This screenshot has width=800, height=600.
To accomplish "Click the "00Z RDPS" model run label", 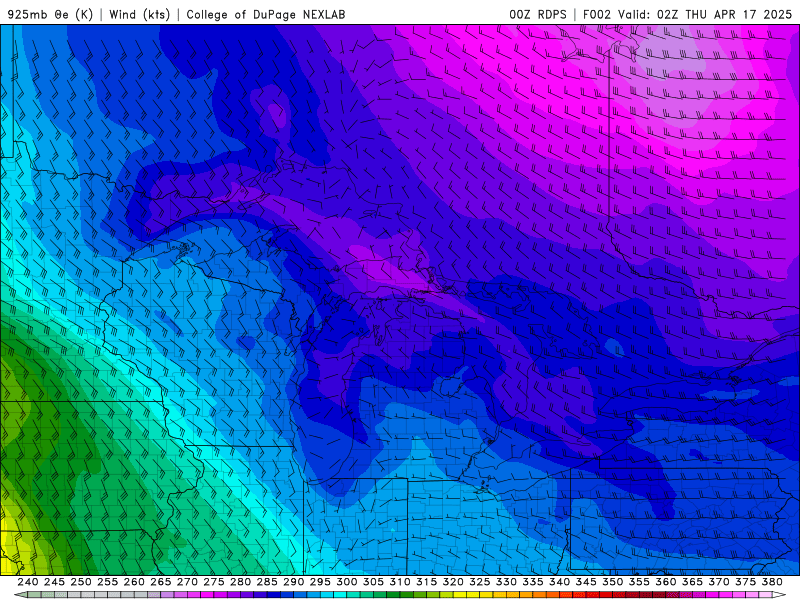I will pos(538,14).
